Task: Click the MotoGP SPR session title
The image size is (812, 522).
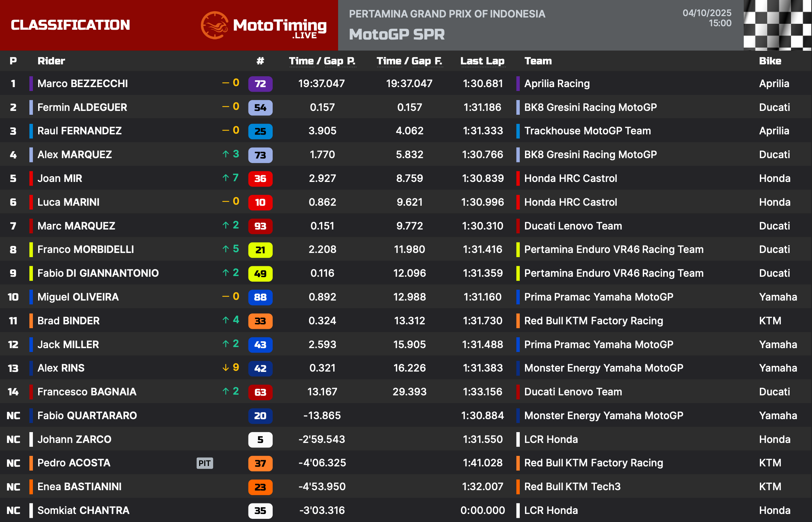Action: coord(397,34)
